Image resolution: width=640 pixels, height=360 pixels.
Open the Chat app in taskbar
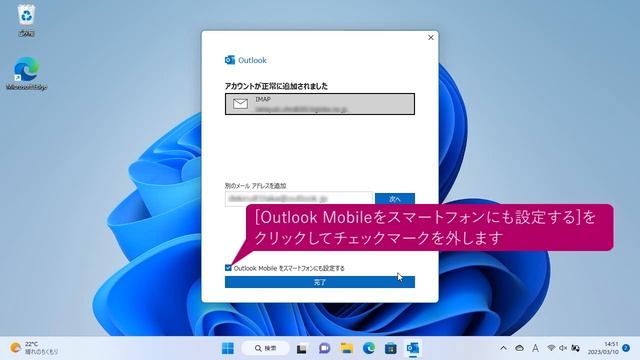(324, 348)
